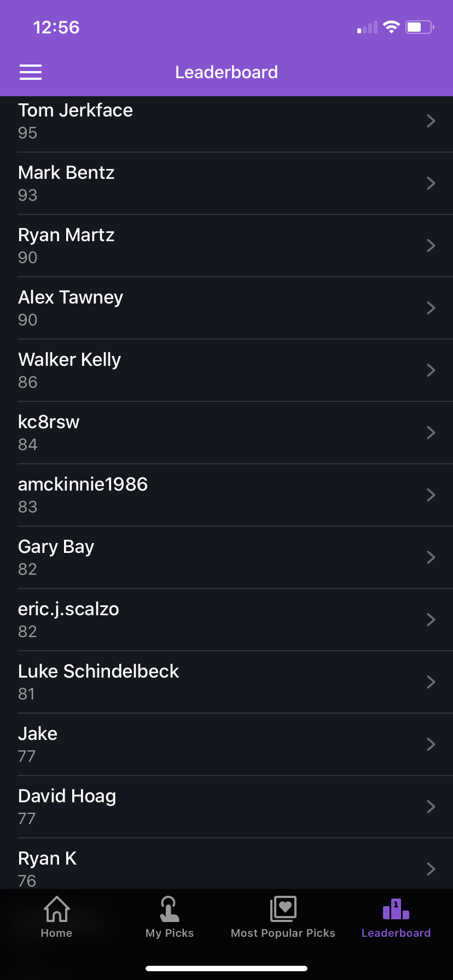Select Walker Kelly's name
453x980 pixels.
(x=69, y=360)
